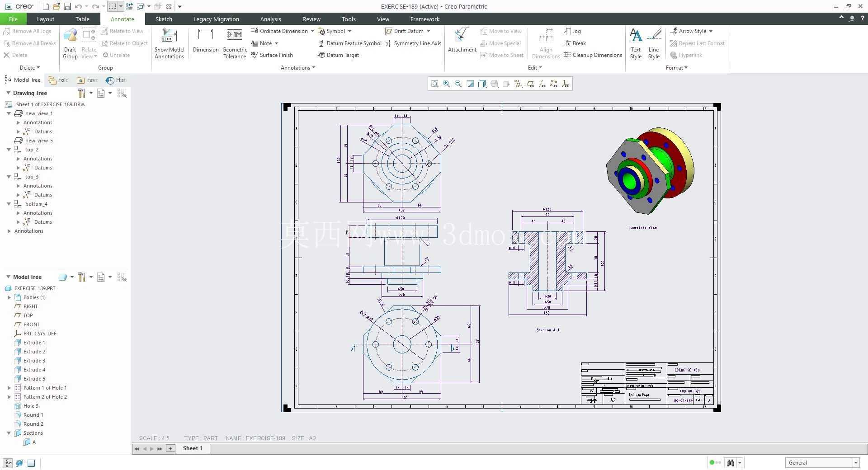Click the Undo arrow icon
868x470 pixels.
click(78, 6)
